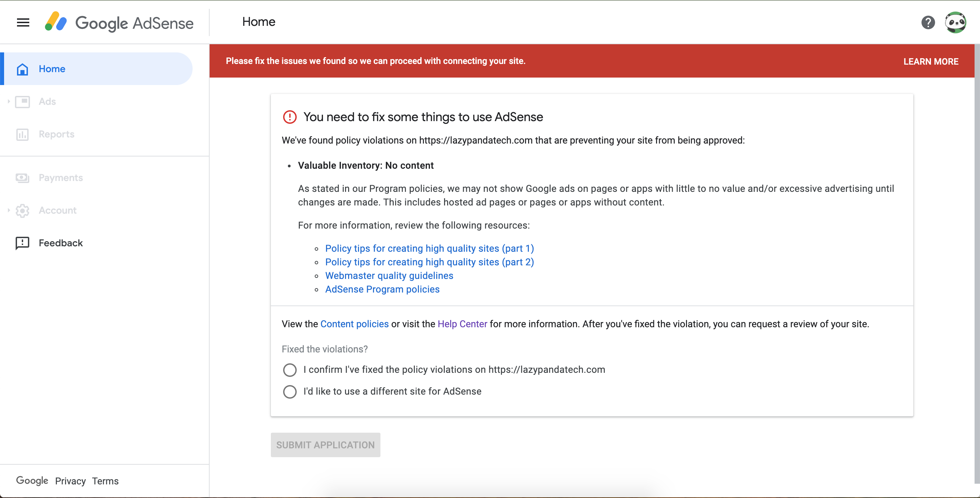Expand the Payments section in sidebar
The width and height of the screenshot is (980, 498).
click(x=60, y=177)
